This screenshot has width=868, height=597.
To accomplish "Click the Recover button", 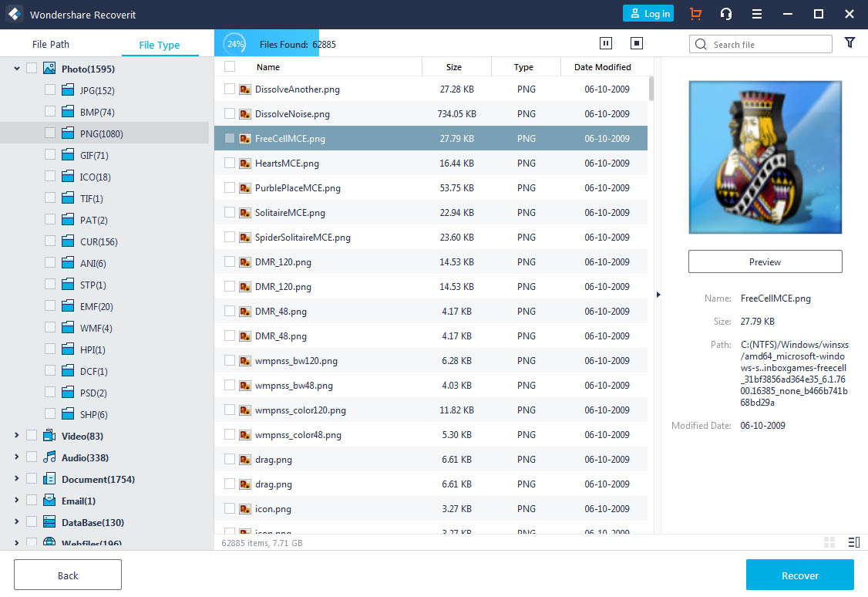I will (x=800, y=575).
